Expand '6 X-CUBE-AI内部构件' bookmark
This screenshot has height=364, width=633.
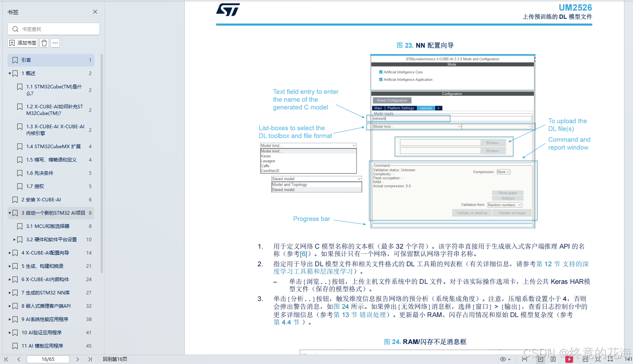pyautogui.click(x=10, y=280)
